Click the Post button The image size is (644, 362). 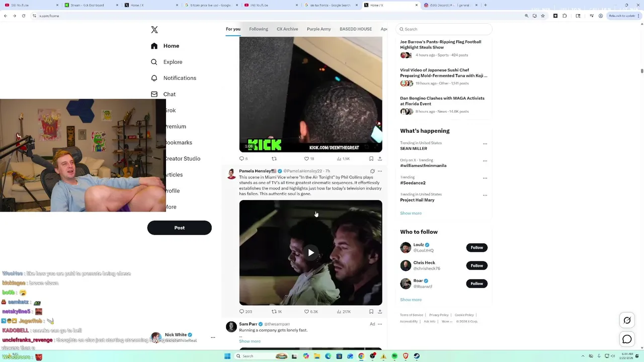[x=179, y=228]
